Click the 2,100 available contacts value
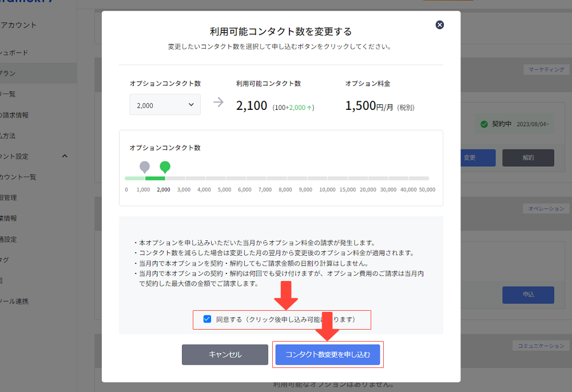The width and height of the screenshot is (572, 392). point(251,105)
